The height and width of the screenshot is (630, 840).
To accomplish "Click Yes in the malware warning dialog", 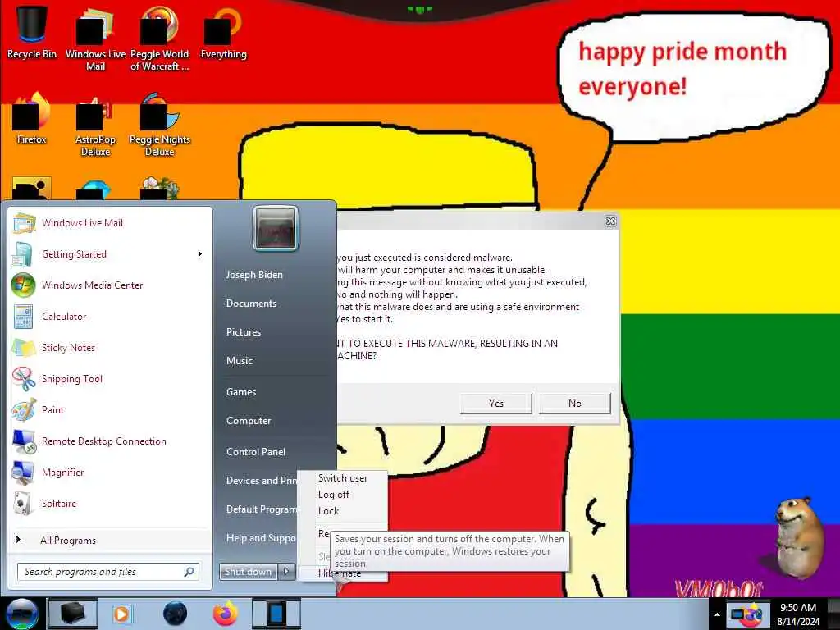I will pyautogui.click(x=496, y=404).
